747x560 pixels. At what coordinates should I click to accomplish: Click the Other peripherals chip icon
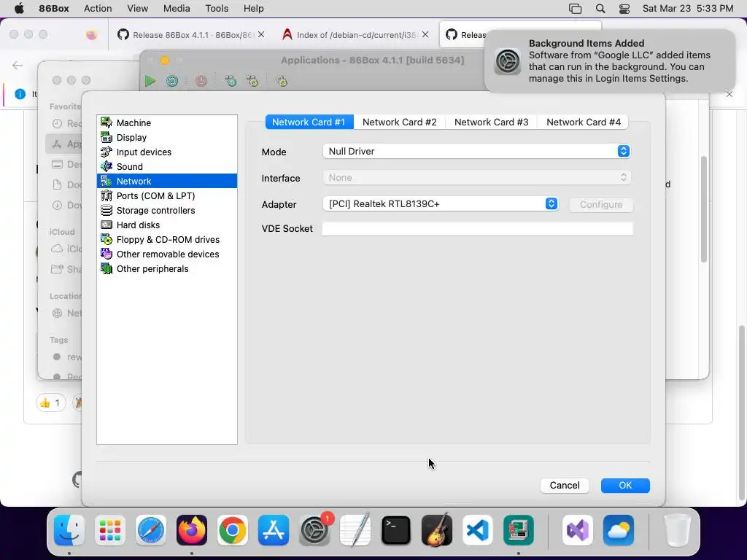pyautogui.click(x=107, y=268)
